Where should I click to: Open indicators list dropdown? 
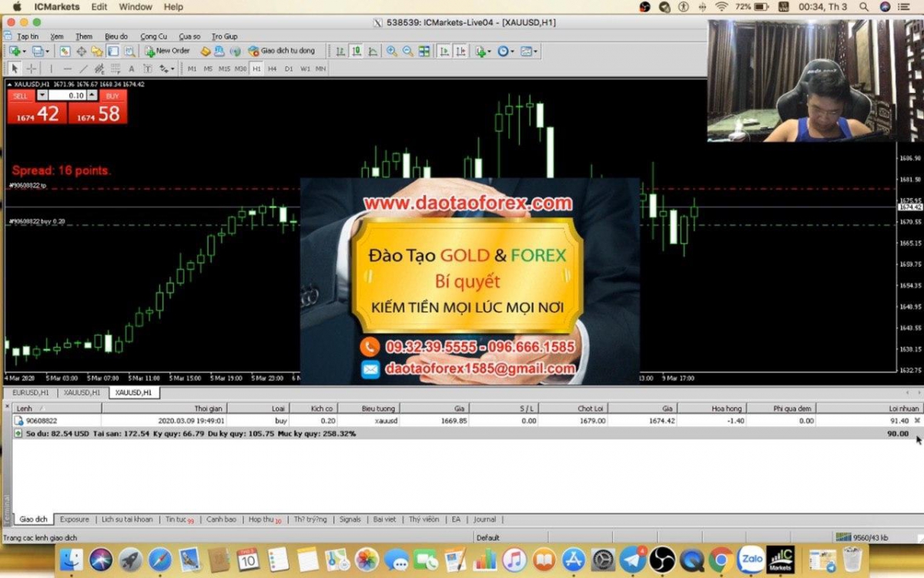[x=483, y=51]
